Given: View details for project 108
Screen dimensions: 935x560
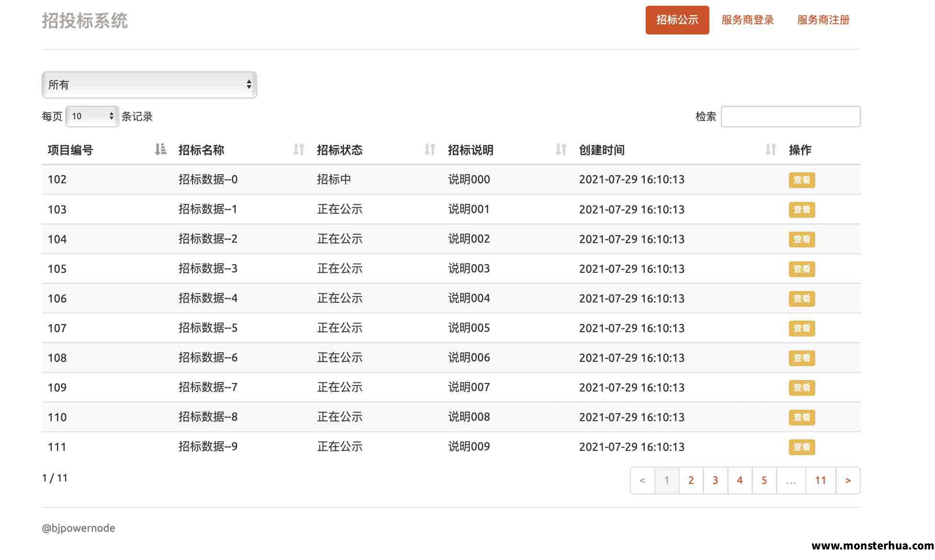Looking at the screenshot, I should 802,358.
